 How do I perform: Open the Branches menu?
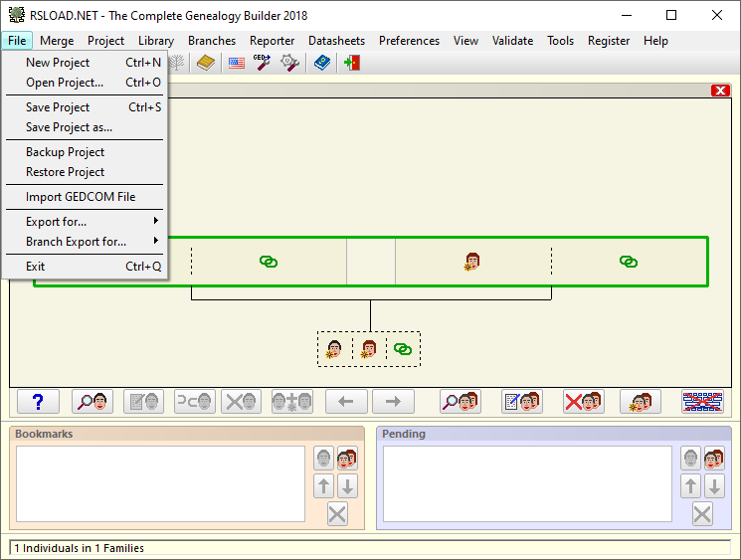[212, 41]
